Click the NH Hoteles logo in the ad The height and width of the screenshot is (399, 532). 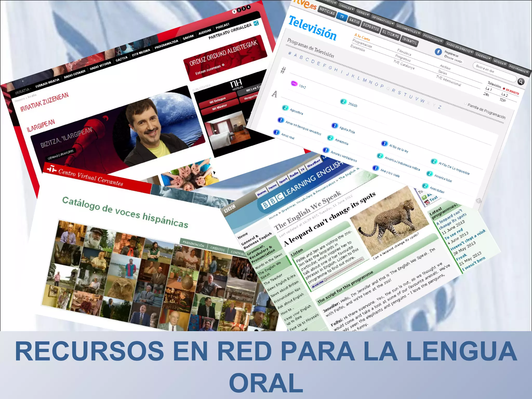[236, 85]
